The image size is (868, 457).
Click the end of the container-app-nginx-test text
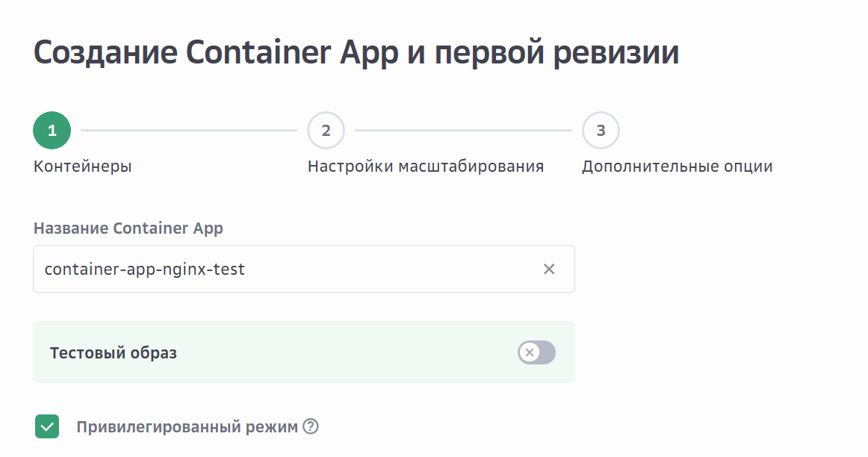pyautogui.click(x=246, y=269)
